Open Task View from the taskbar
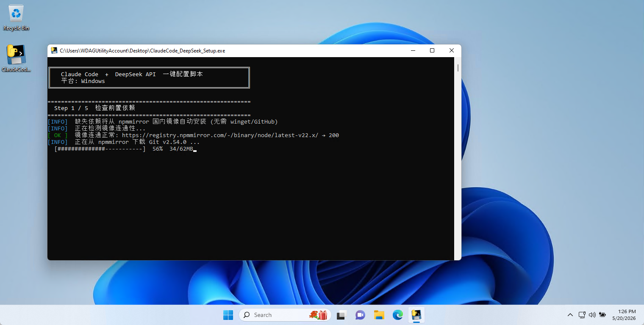Viewport: 644px width, 325px height. pos(341,315)
